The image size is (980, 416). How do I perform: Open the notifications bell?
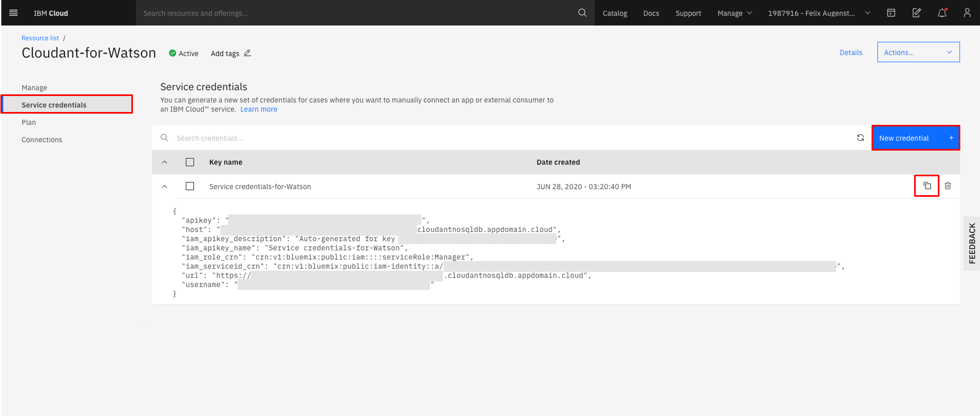tap(942, 13)
